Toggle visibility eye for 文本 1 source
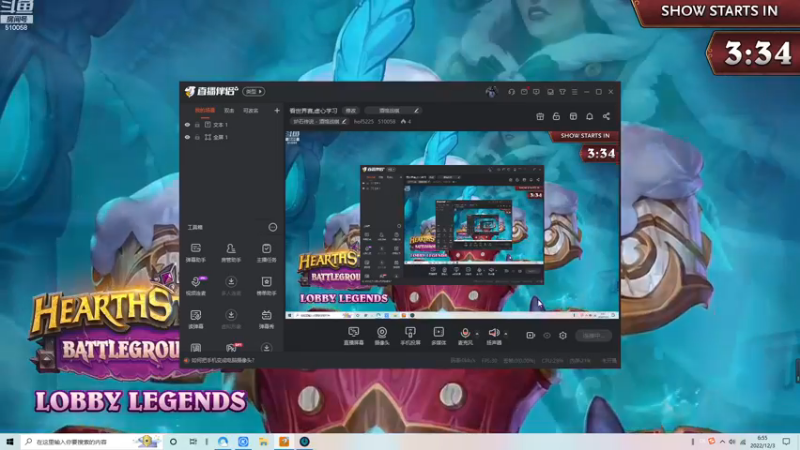Screen dimensions: 800x450 tap(187, 125)
